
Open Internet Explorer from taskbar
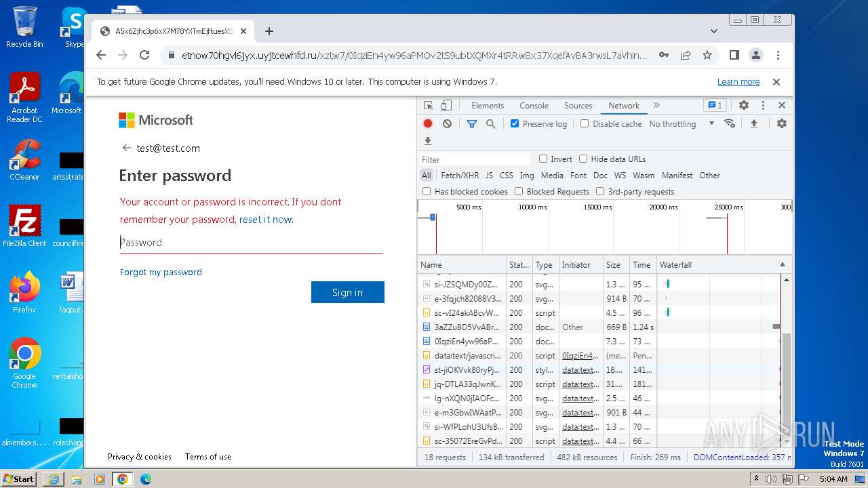pos(54,479)
